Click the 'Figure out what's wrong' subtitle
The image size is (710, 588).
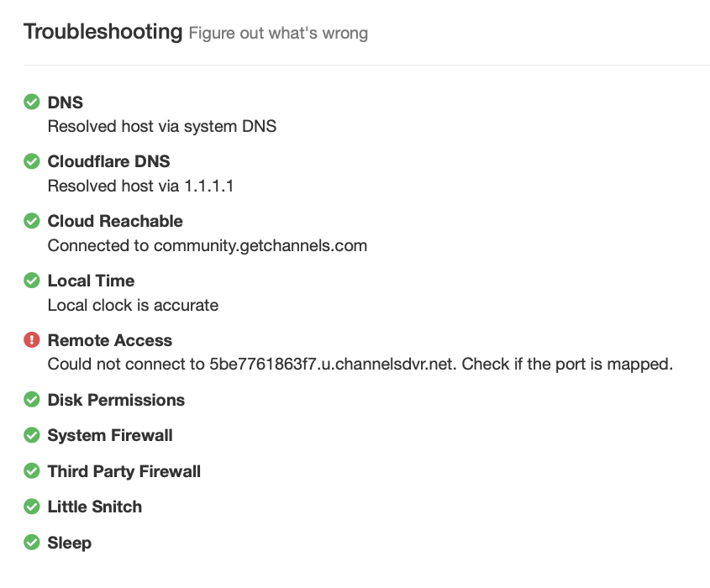(278, 34)
